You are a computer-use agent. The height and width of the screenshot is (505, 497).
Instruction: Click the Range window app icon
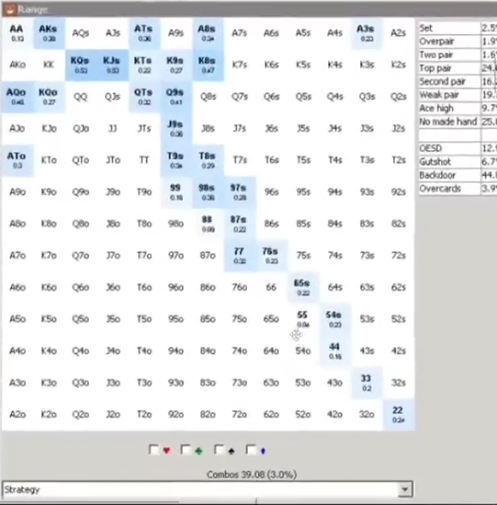pos(9,9)
